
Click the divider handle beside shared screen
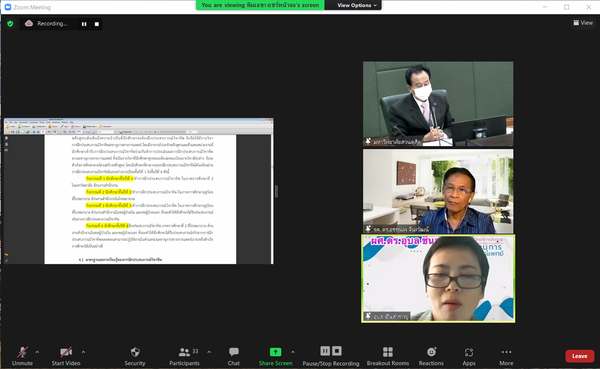pyautogui.click(x=276, y=191)
